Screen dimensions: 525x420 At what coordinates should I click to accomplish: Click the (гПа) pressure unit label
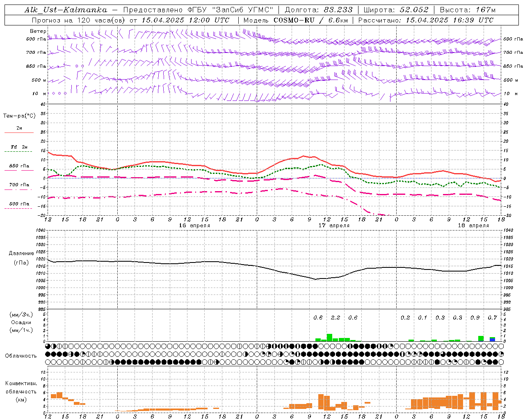(21, 262)
